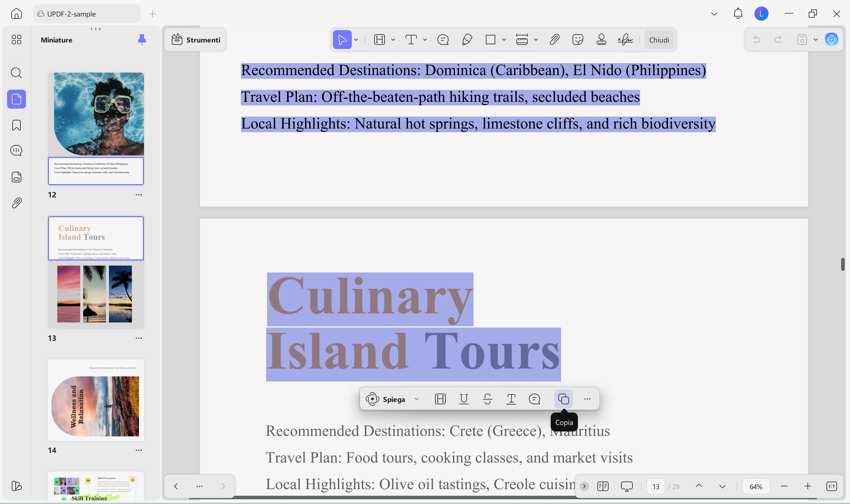Select the pencil drawing tool
The width and height of the screenshot is (850, 504).
tap(467, 40)
